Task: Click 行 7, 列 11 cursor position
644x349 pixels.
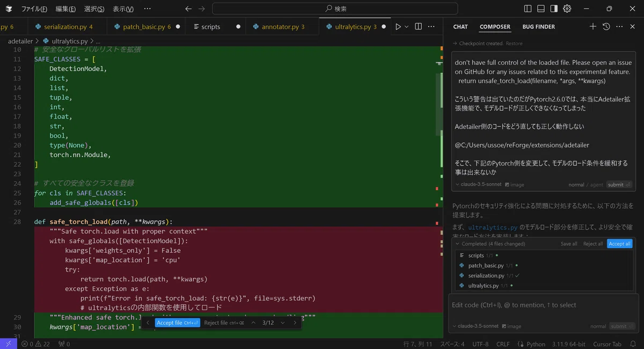Action: [417, 344]
